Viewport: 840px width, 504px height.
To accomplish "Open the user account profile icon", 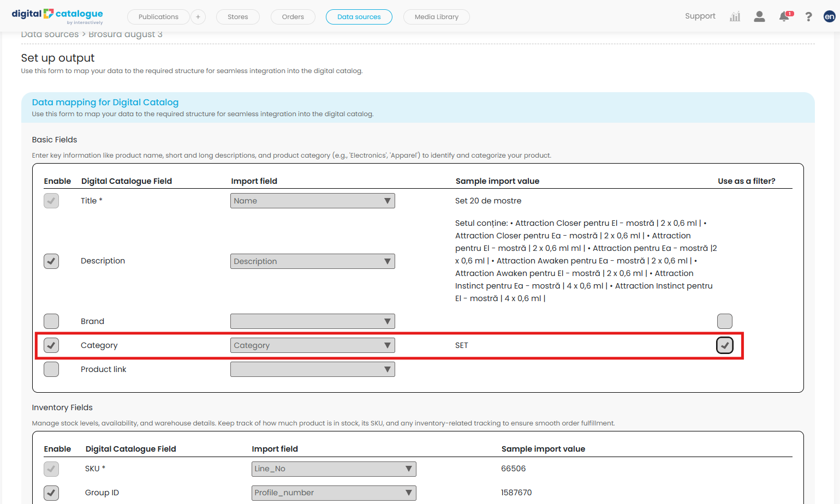I will 759,16.
